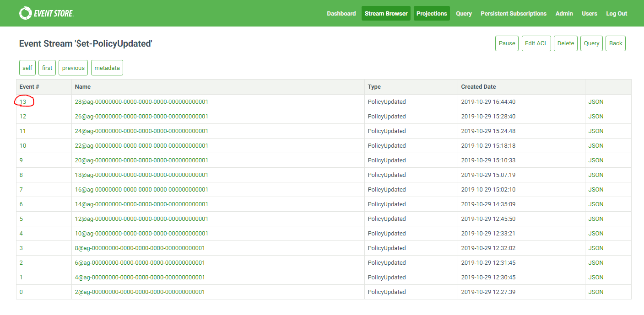This screenshot has width=644, height=315.
Task: Delete the '$et-PolicyUpdated' stream
Action: click(x=566, y=43)
